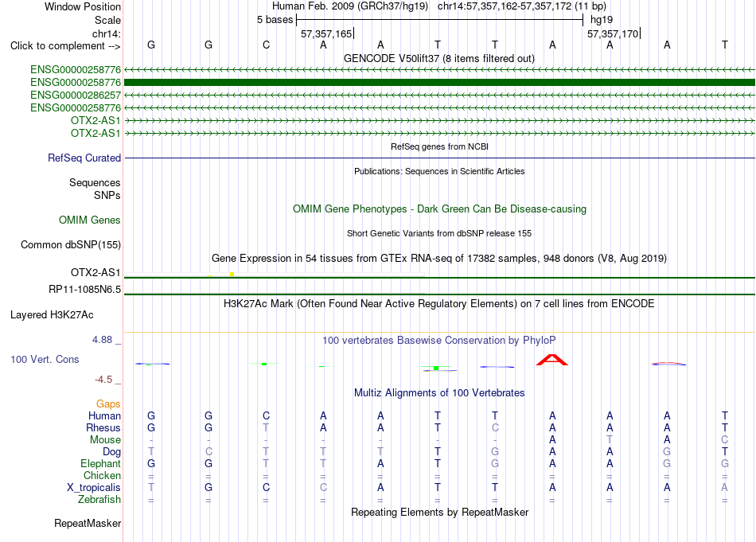Click the C base in the Dog row
This screenshot has height=542, width=756.
click(x=208, y=451)
